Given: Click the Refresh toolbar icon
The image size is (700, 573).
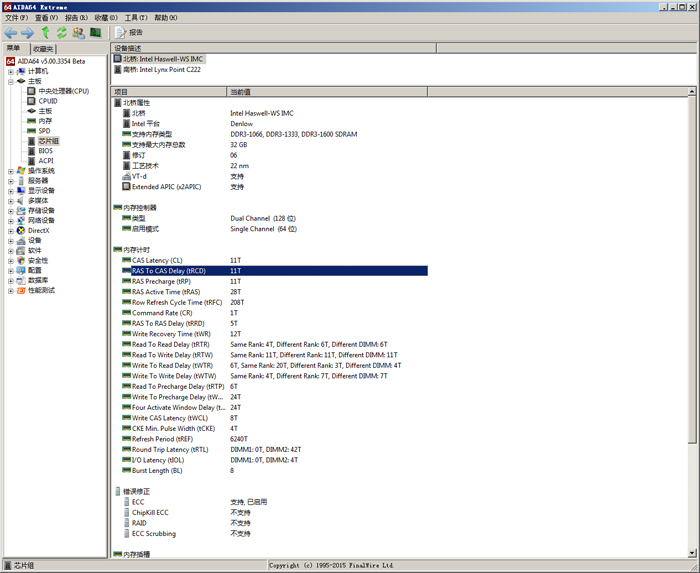Looking at the screenshot, I should tap(62, 33).
